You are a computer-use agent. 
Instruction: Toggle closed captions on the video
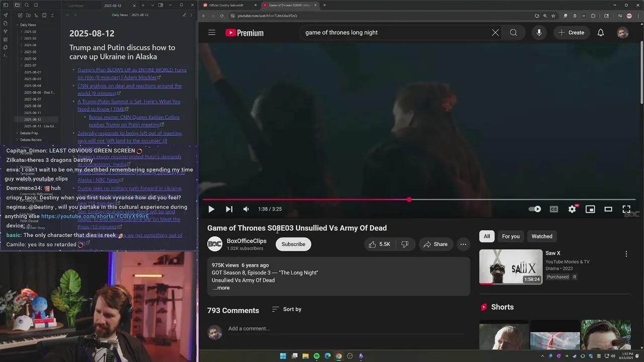coord(554,209)
